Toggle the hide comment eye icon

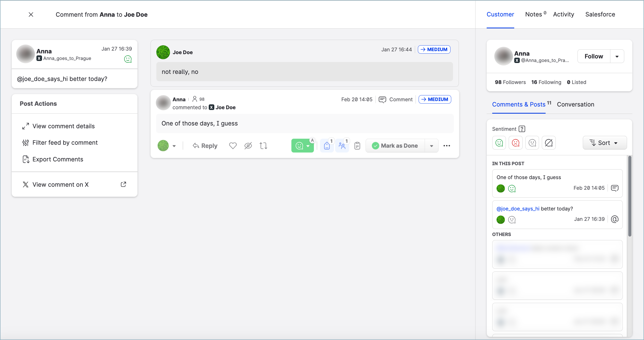pos(248,146)
